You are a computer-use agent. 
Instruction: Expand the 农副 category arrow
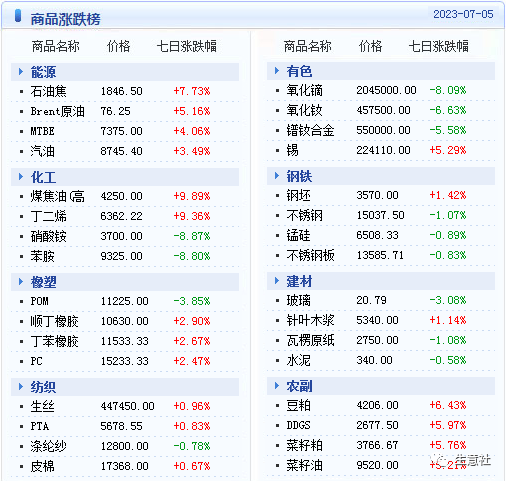click(x=277, y=386)
